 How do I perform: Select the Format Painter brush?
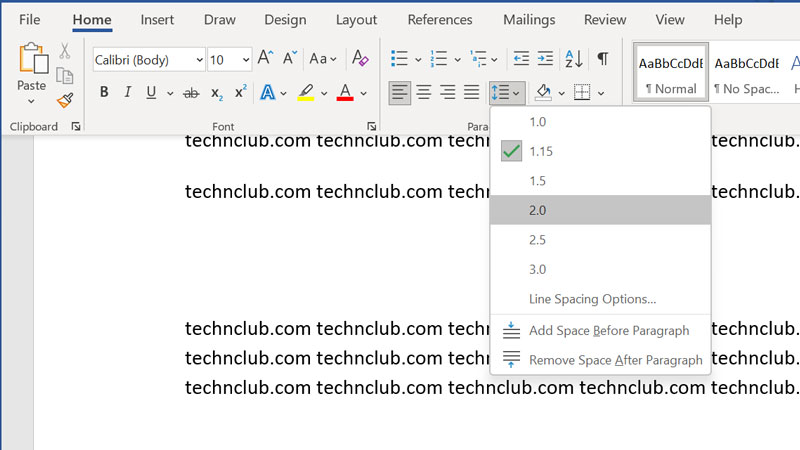coord(65,100)
